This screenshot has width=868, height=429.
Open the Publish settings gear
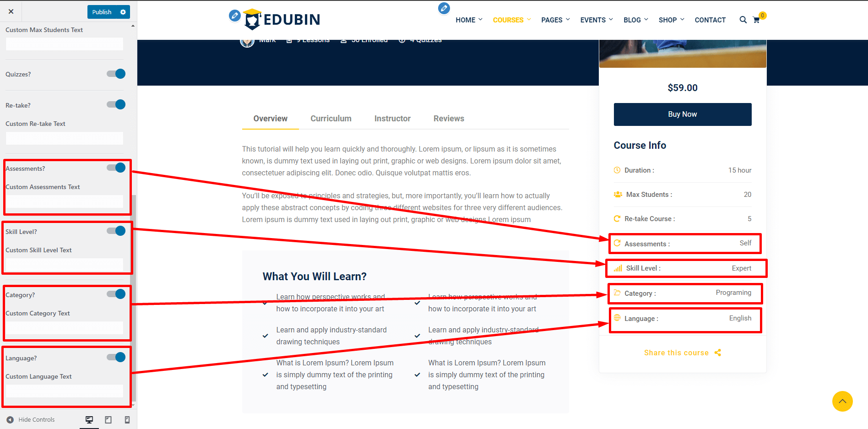pyautogui.click(x=123, y=12)
